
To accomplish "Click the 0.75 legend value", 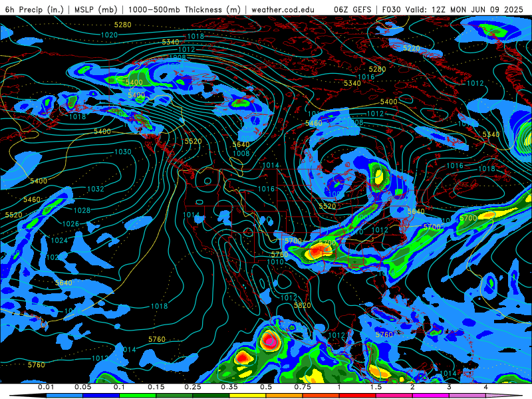I will [x=303, y=387].
